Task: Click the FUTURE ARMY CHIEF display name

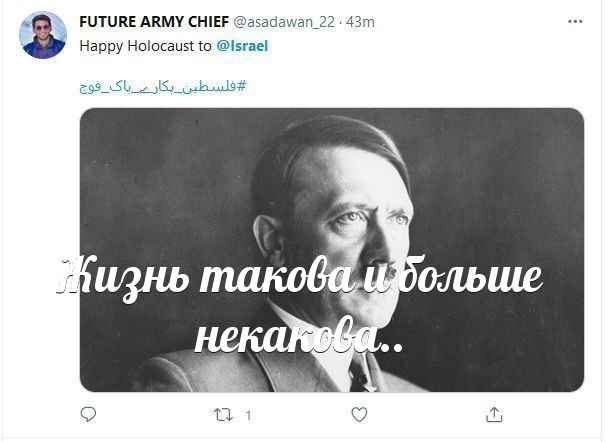Action: 154,22
